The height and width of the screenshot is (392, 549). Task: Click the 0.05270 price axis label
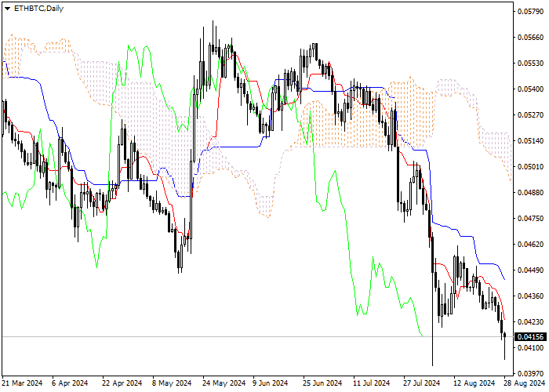click(530, 115)
